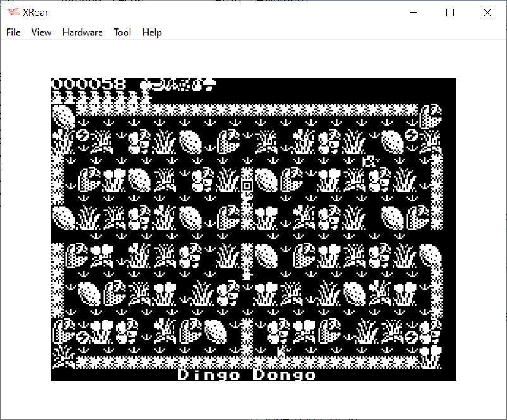The image size is (507, 420).
Task: Click the small creature in upper-right corridor
Action: tap(368, 162)
